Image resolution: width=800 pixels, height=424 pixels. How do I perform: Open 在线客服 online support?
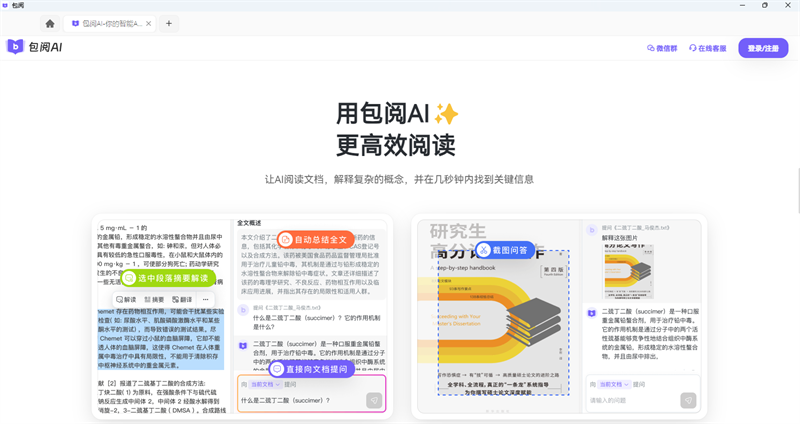(x=707, y=48)
